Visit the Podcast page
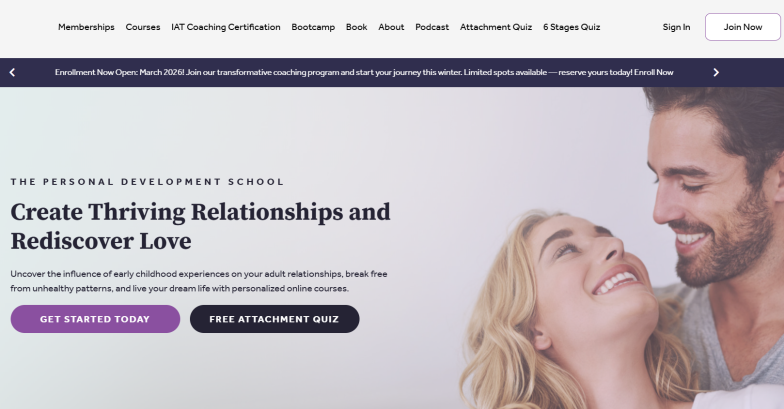 pos(432,27)
